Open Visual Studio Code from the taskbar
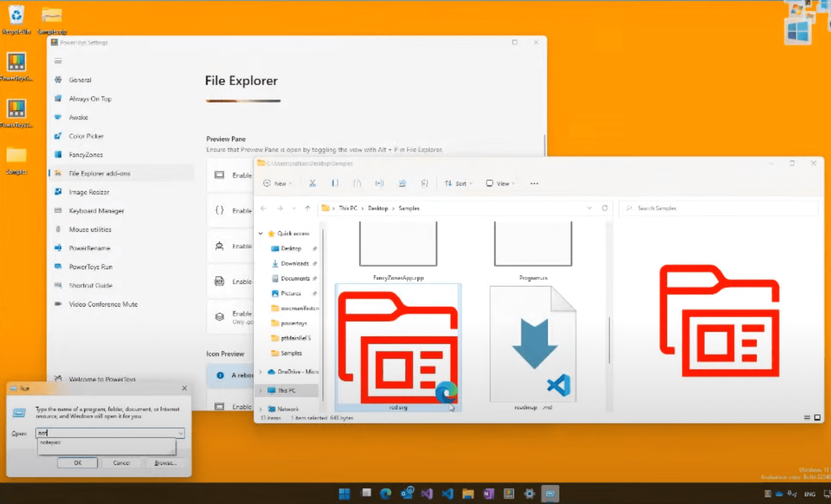The height and width of the screenshot is (504, 831). pyautogui.click(x=448, y=494)
